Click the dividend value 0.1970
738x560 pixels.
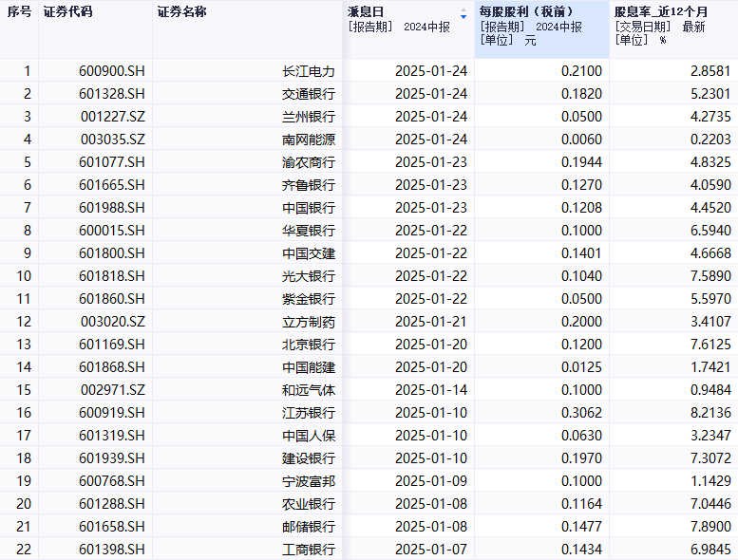[581, 458]
